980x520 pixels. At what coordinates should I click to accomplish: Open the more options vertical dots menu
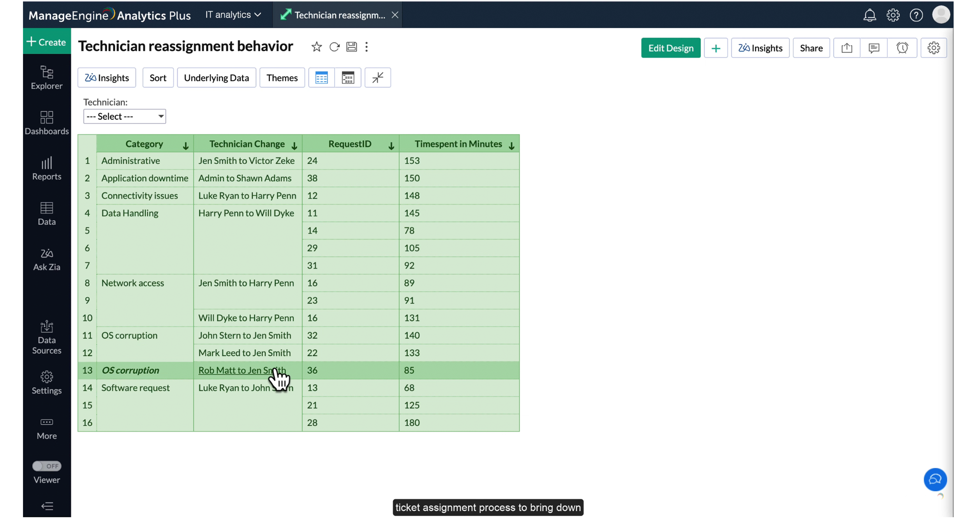[367, 47]
